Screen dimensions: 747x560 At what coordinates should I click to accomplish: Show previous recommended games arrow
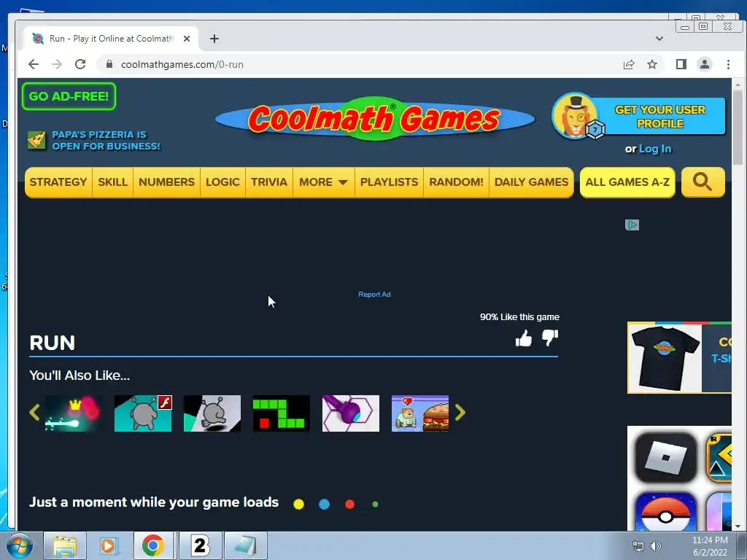tap(34, 413)
